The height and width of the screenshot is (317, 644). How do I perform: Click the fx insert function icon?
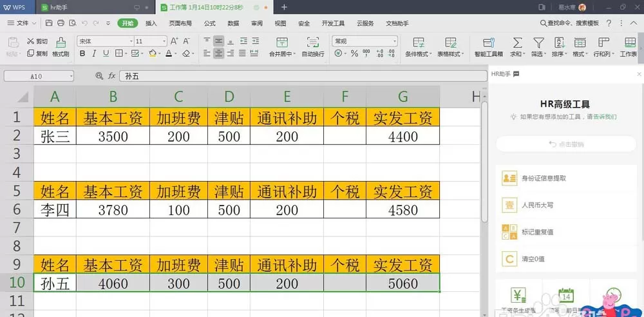pyautogui.click(x=111, y=75)
